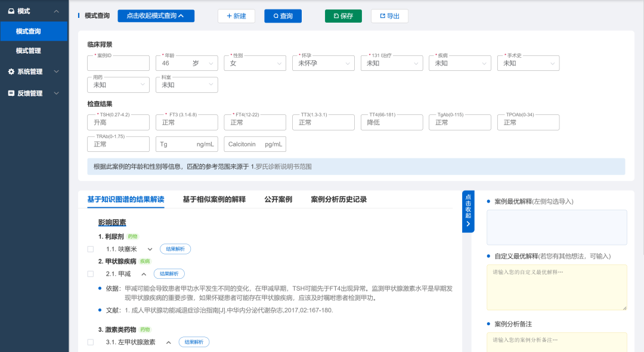Open the 年龄 unit 岁 dropdown
The width and height of the screenshot is (644, 352).
click(203, 63)
